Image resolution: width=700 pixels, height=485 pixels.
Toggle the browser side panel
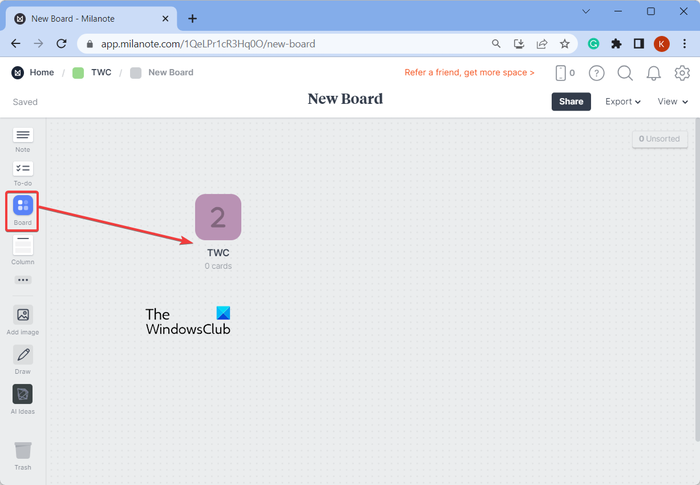pyautogui.click(x=639, y=44)
